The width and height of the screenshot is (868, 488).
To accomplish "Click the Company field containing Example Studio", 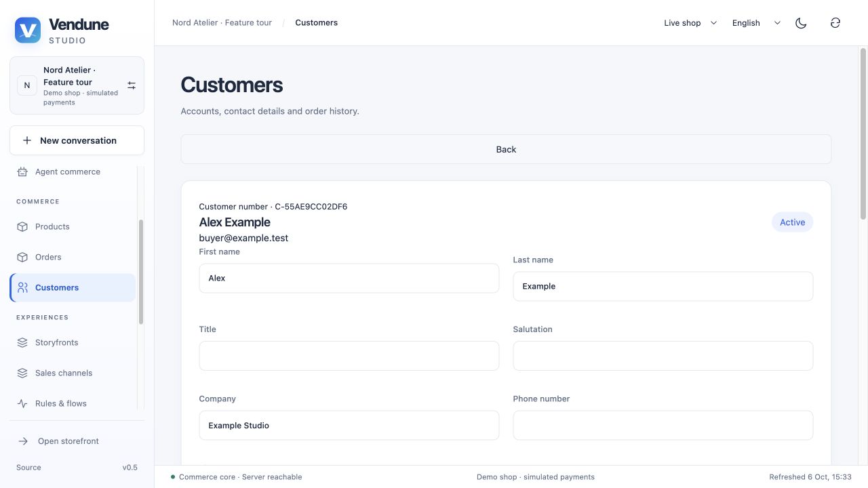I will pos(349,426).
